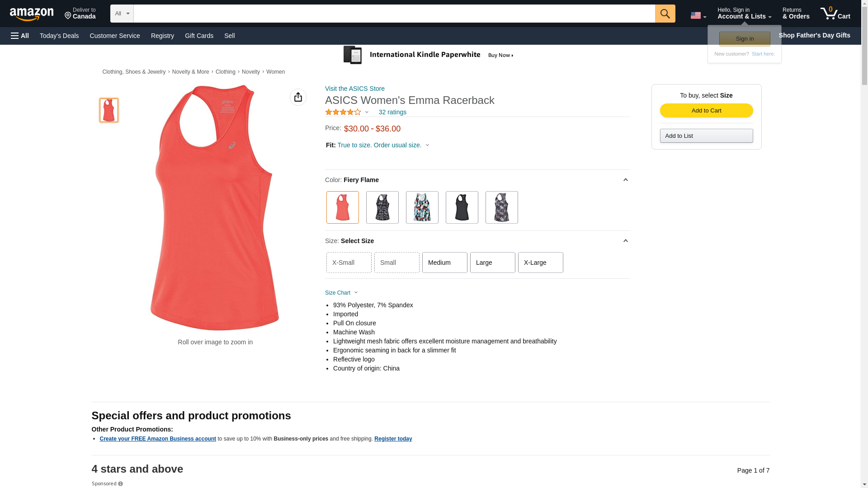Select size Large
The height and width of the screenshot is (488, 868).
[x=492, y=263]
